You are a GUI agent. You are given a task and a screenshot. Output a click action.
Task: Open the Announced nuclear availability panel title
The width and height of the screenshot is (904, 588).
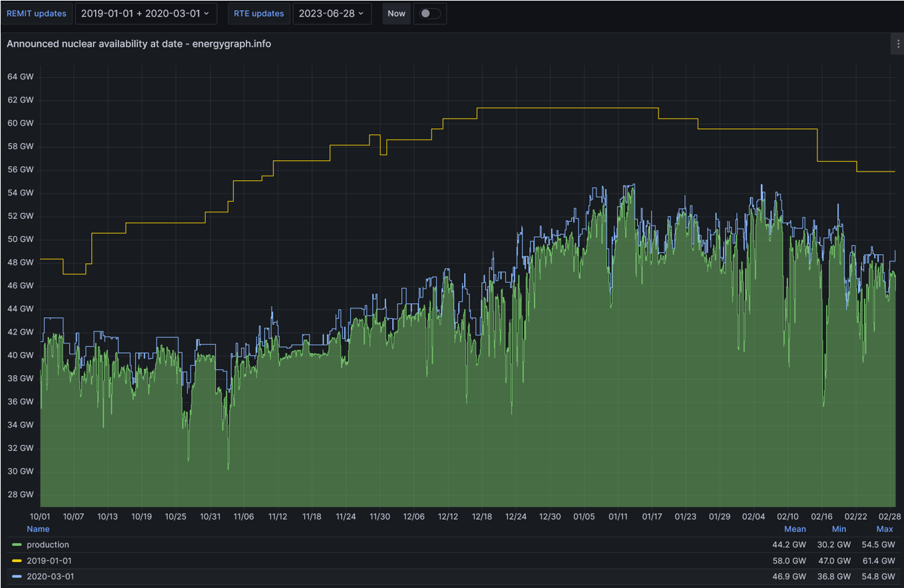(138, 44)
